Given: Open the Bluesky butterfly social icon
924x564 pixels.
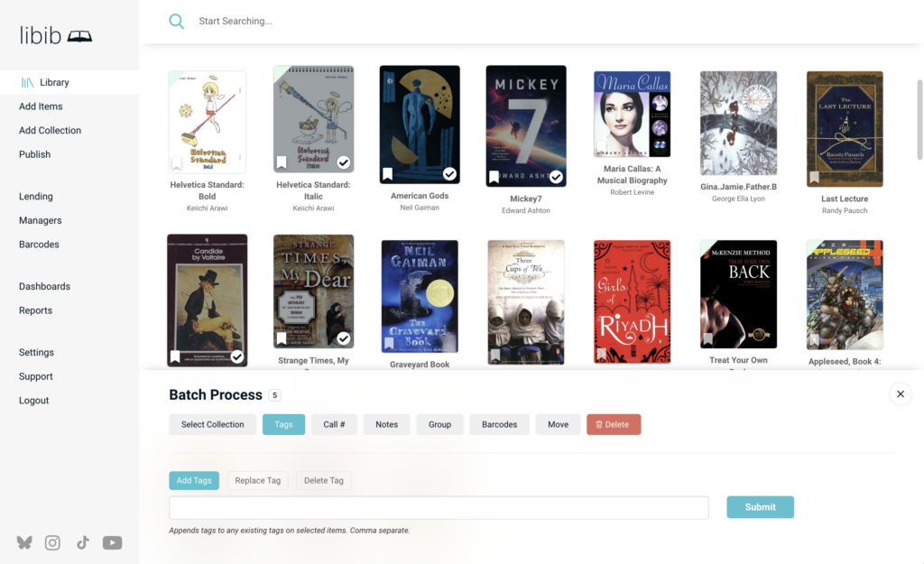Looking at the screenshot, I should (x=24, y=542).
